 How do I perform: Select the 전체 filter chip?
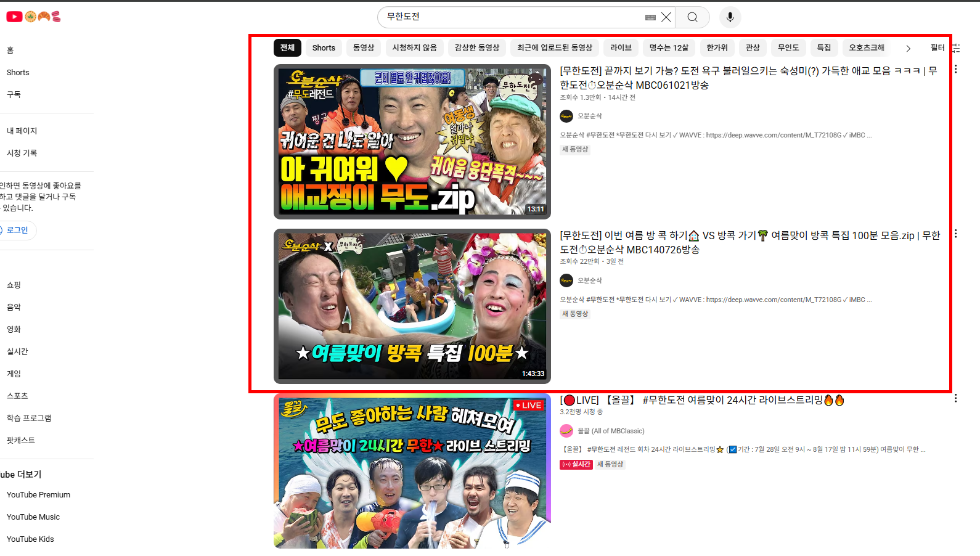click(287, 48)
